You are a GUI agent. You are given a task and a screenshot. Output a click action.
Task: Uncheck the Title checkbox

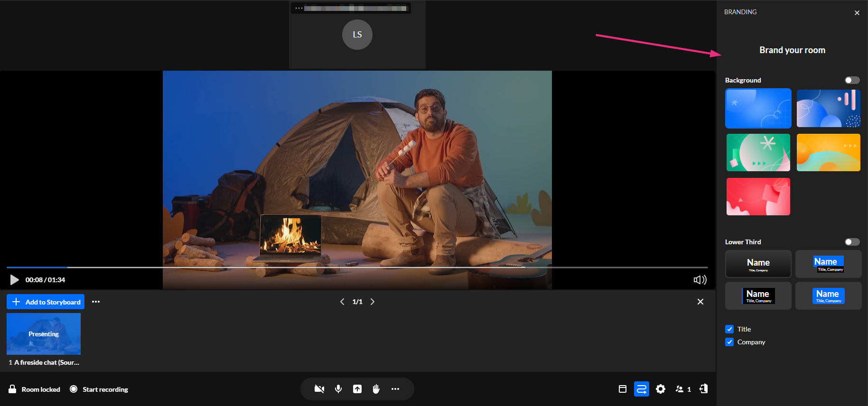[x=729, y=329]
